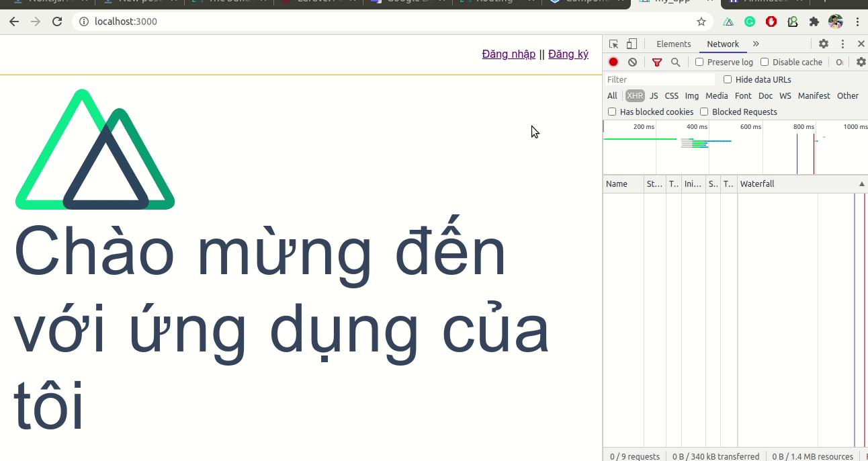Filter network requests by Manifest
The height and width of the screenshot is (461, 868).
814,95
